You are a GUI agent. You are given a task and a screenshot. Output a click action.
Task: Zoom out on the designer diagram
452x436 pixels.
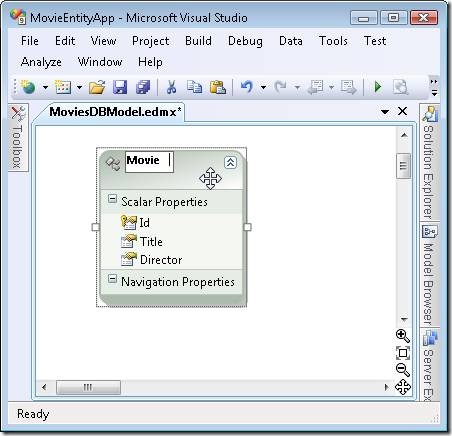coord(403,370)
